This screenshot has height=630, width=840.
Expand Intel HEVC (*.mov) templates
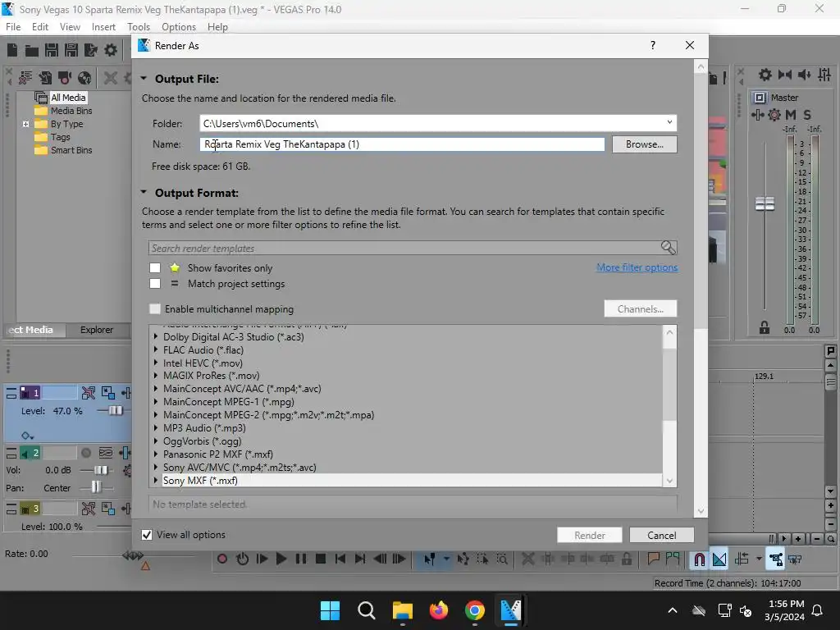tap(156, 362)
